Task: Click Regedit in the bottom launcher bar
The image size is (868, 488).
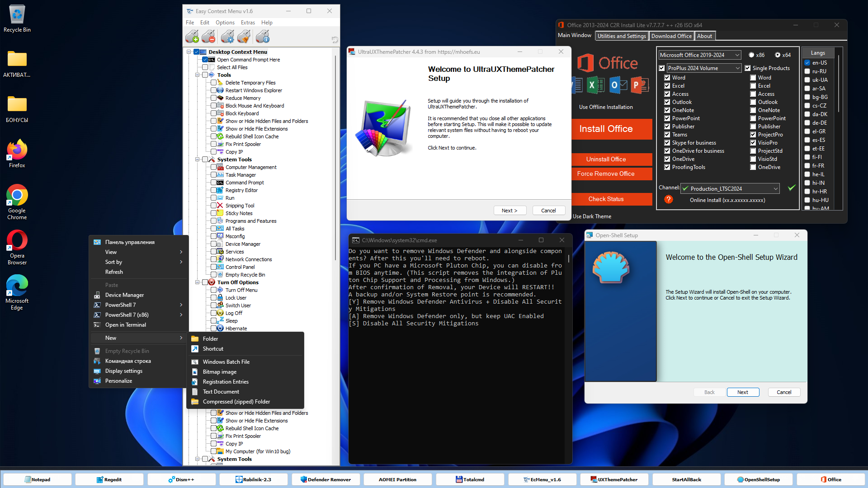Action: click(109, 479)
